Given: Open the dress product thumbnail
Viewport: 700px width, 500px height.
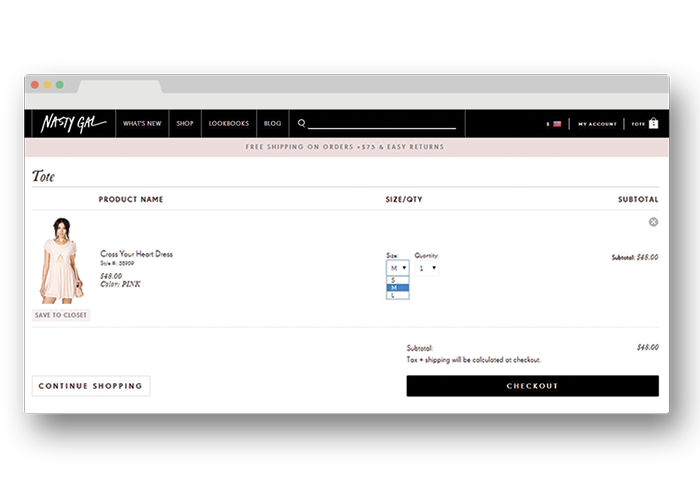Looking at the screenshot, I should tap(62, 261).
